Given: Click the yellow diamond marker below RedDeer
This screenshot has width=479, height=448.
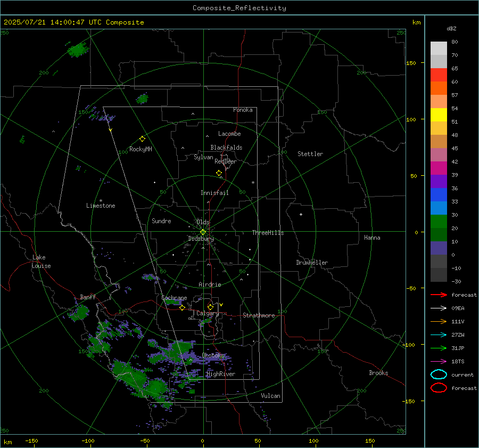Looking at the screenshot, I should point(219,173).
